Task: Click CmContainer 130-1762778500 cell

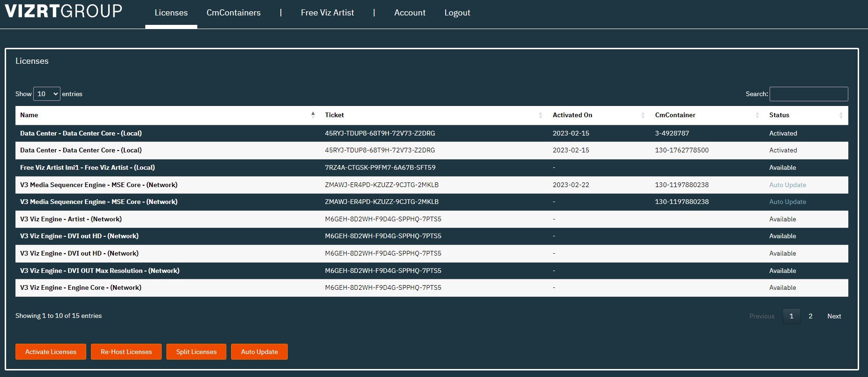Action: [682, 150]
